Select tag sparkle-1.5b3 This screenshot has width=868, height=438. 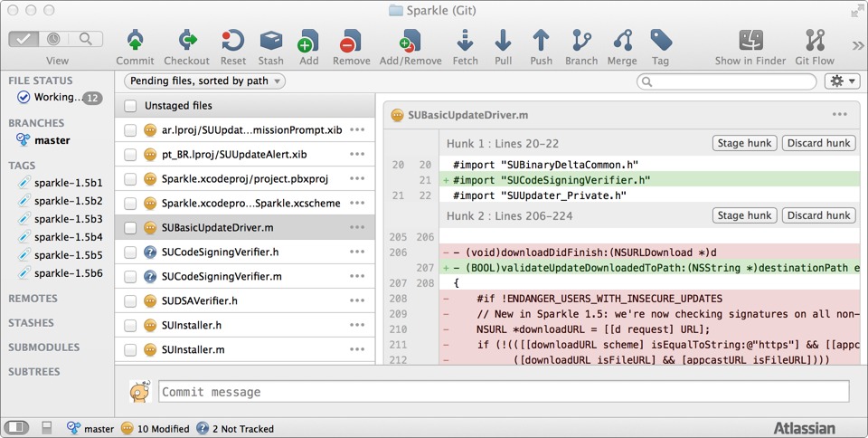tap(61, 219)
